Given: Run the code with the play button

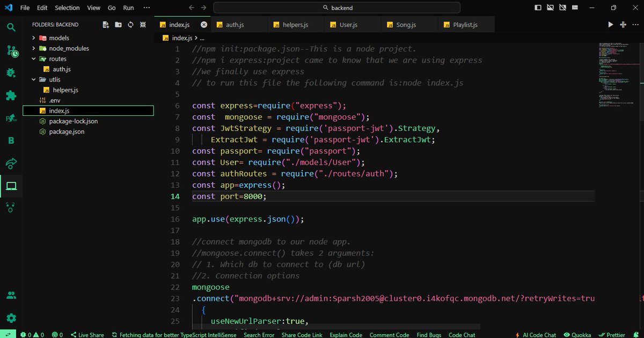Looking at the screenshot, I should 610,25.
